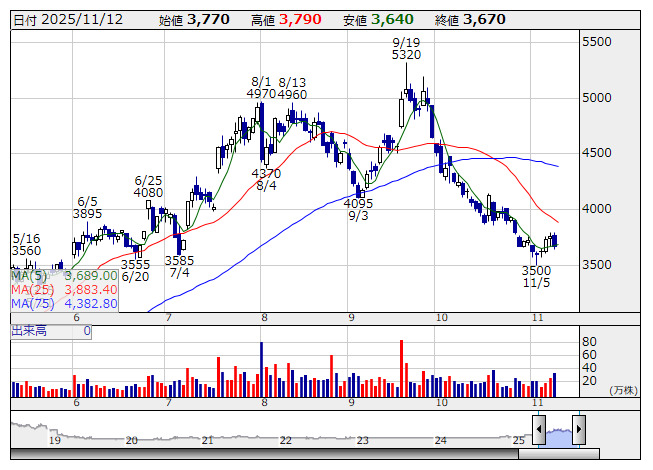Viewport: 653px width, 470px height.
Task: Click the 4500 price axis label
Action: 597,153
